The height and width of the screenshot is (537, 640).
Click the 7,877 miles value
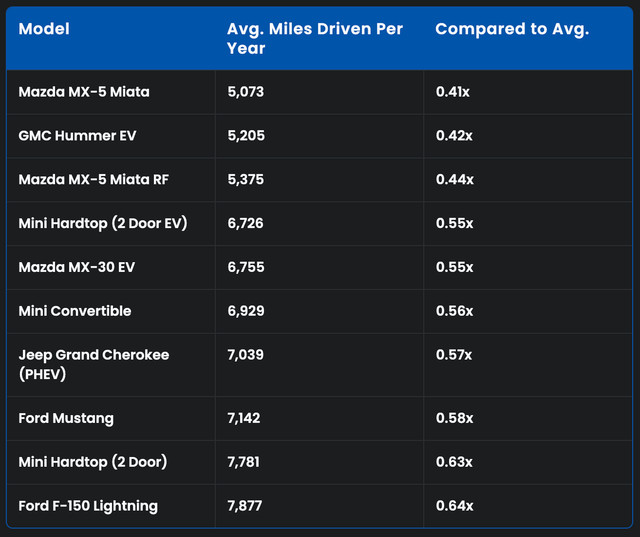tap(245, 506)
